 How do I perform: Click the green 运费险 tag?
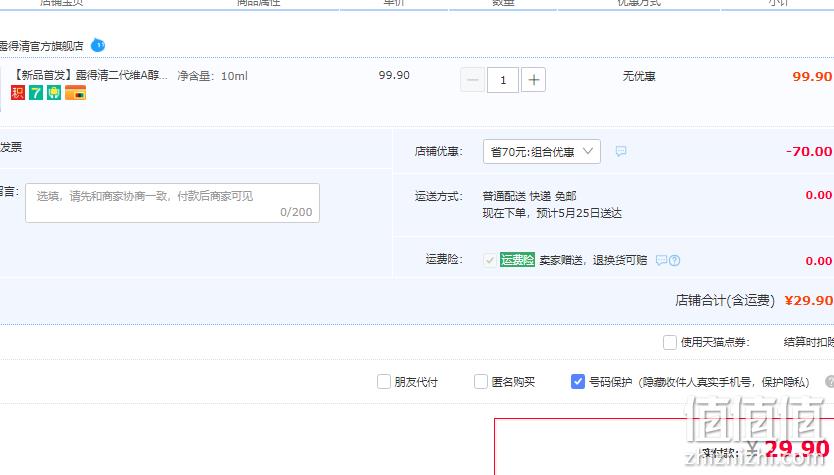tap(517, 260)
